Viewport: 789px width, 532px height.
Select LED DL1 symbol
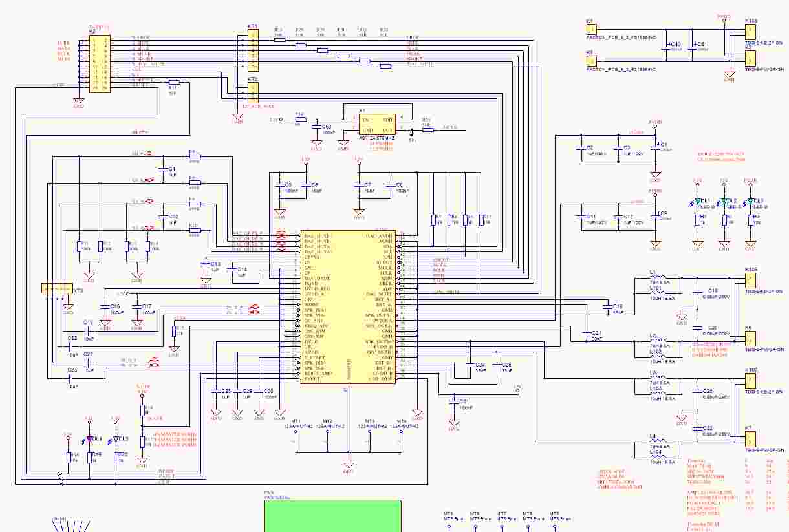(698, 201)
